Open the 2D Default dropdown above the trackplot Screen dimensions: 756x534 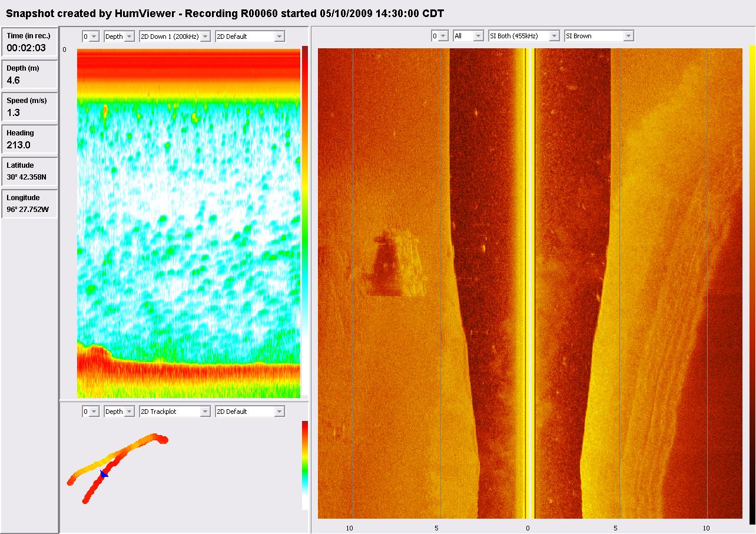(250, 412)
